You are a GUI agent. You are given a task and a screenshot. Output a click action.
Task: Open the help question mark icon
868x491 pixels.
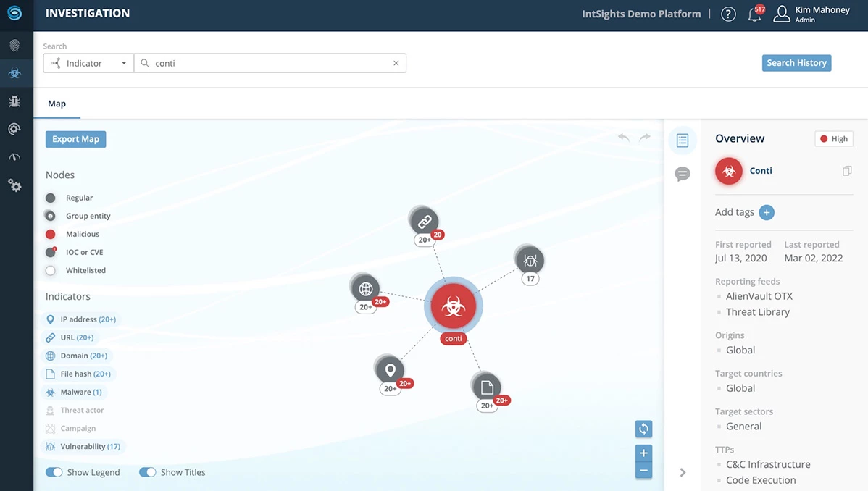(728, 14)
